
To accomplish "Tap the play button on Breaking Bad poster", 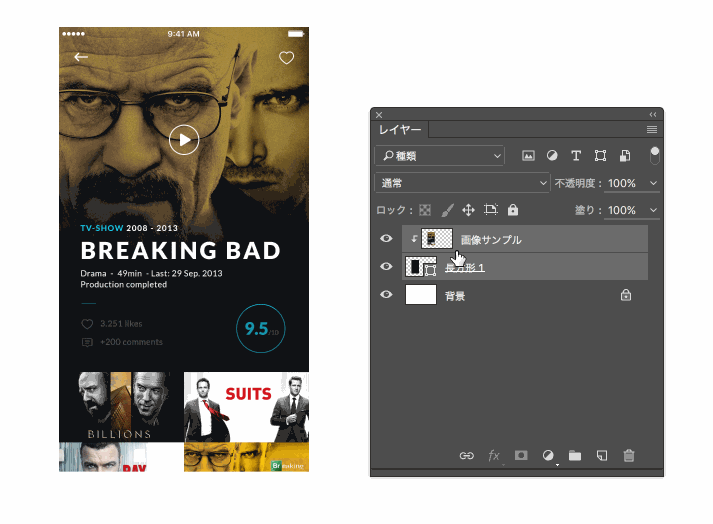I will (184, 140).
